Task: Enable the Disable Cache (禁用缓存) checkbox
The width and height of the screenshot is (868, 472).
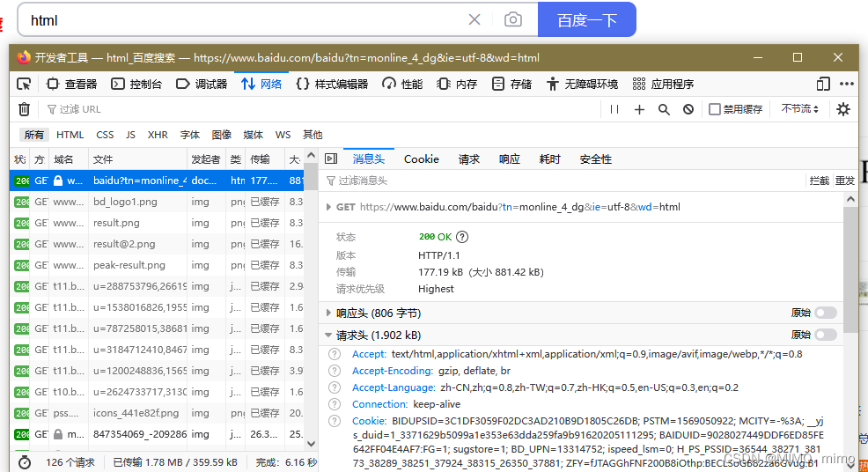Action: click(715, 110)
